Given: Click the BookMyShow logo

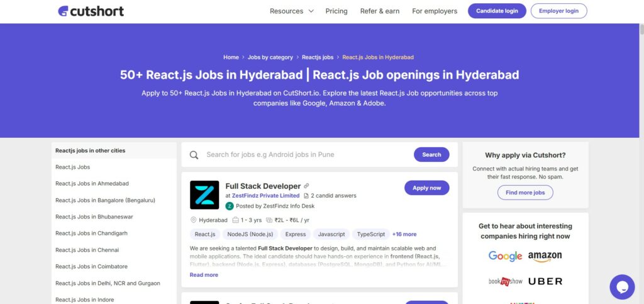Looking at the screenshot, I should tap(505, 281).
